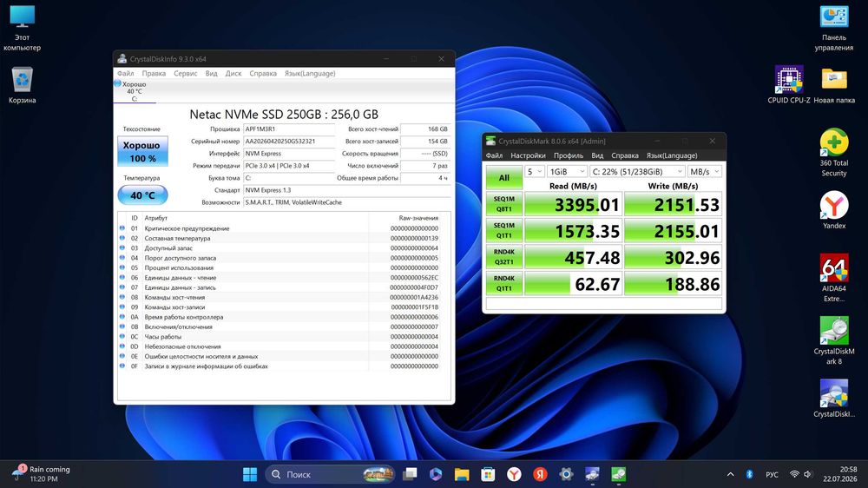Open Сервис menu in CrystalDiskInfo

[x=186, y=73]
